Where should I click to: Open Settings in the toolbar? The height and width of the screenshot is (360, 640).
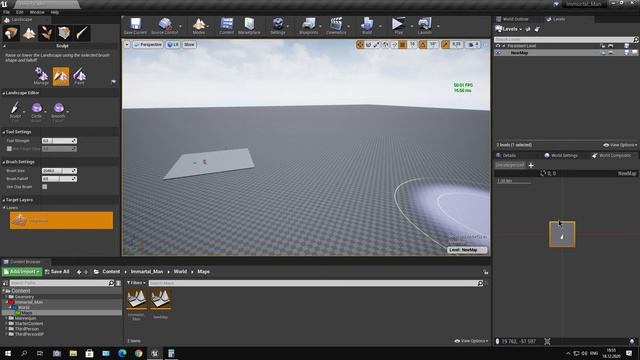click(x=278, y=26)
